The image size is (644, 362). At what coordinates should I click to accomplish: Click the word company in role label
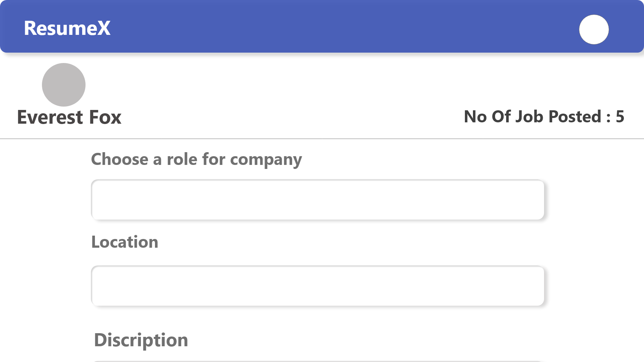click(266, 160)
